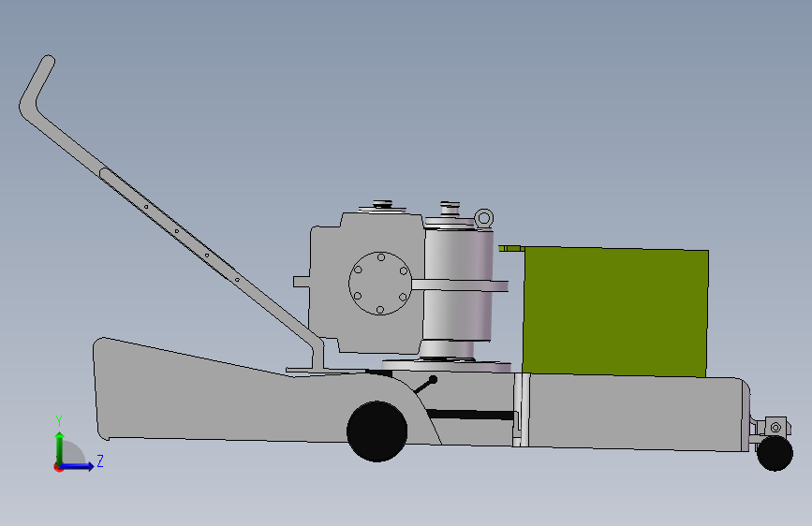Screen dimensions: 812x526
Task: Click the 'Y' axis label text
Action: [x=59, y=421]
